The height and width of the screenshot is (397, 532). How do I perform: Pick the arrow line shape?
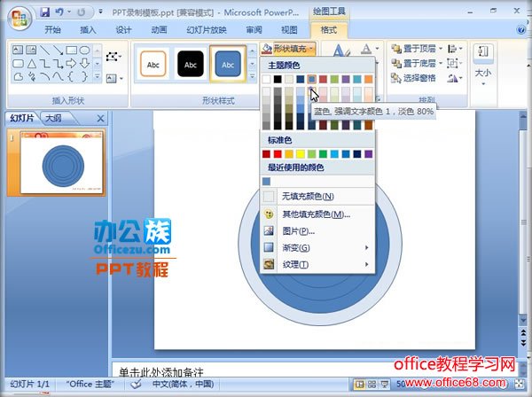point(58,51)
